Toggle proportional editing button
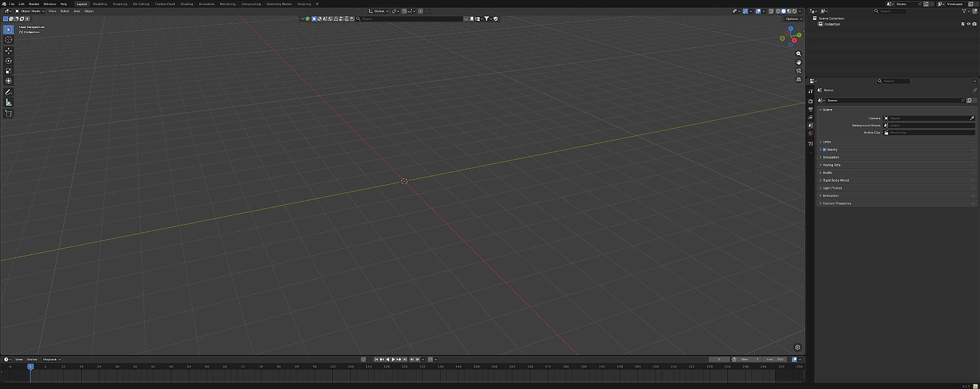The height and width of the screenshot is (389, 980). [420, 11]
